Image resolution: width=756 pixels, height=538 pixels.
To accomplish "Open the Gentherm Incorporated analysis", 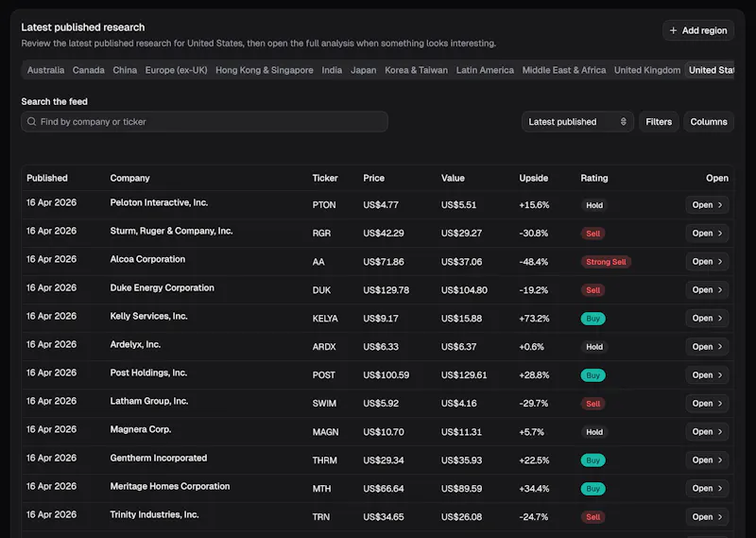I will tap(707, 460).
